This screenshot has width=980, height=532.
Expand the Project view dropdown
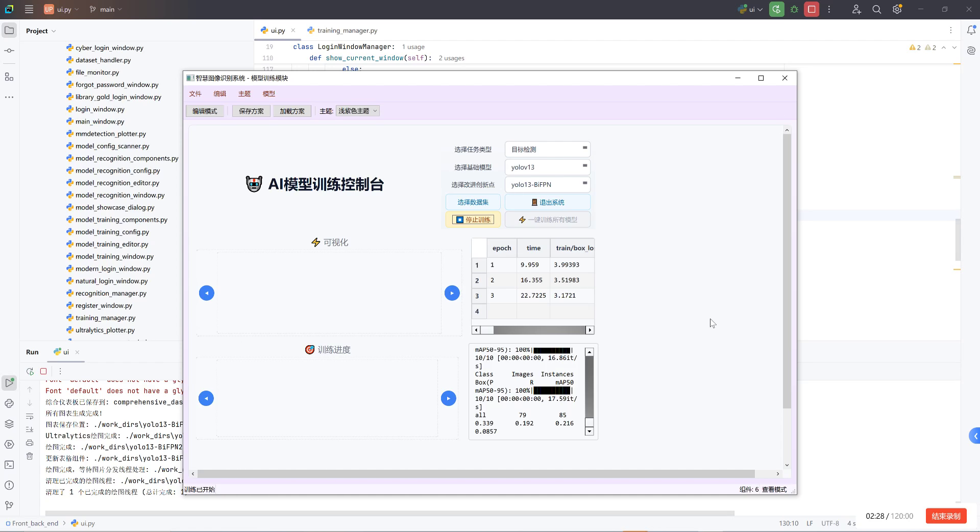(x=41, y=31)
